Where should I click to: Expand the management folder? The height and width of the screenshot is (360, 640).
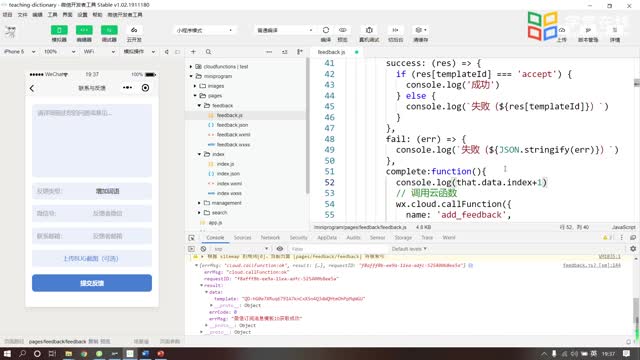(199, 203)
